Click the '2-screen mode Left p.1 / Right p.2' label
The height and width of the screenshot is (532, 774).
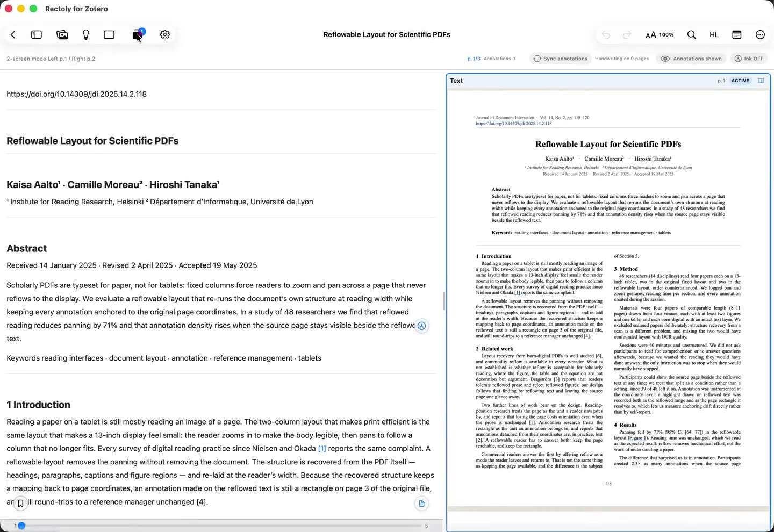pyautogui.click(x=51, y=59)
